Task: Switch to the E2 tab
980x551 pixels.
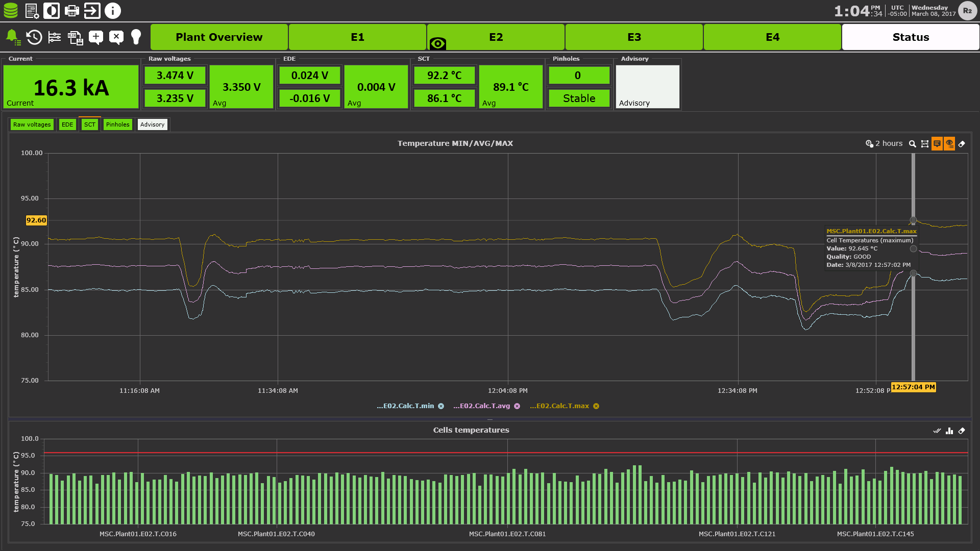Action: pyautogui.click(x=496, y=37)
